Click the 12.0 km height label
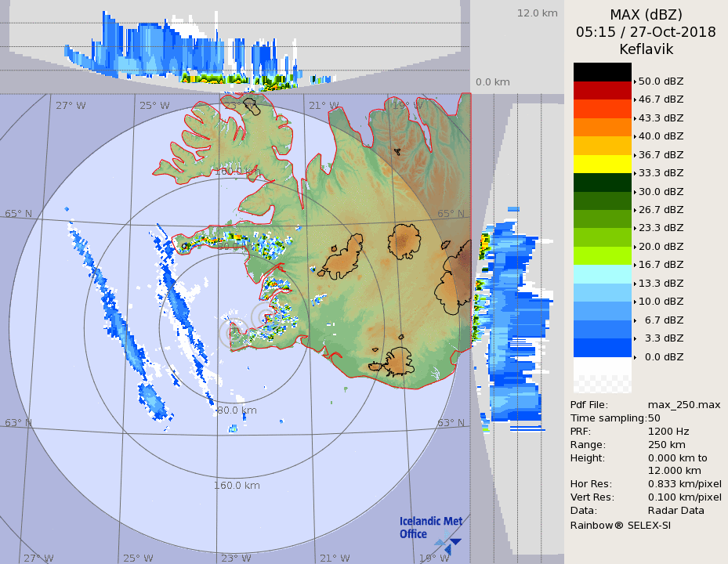The image size is (728, 564). pyautogui.click(x=537, y=13)
